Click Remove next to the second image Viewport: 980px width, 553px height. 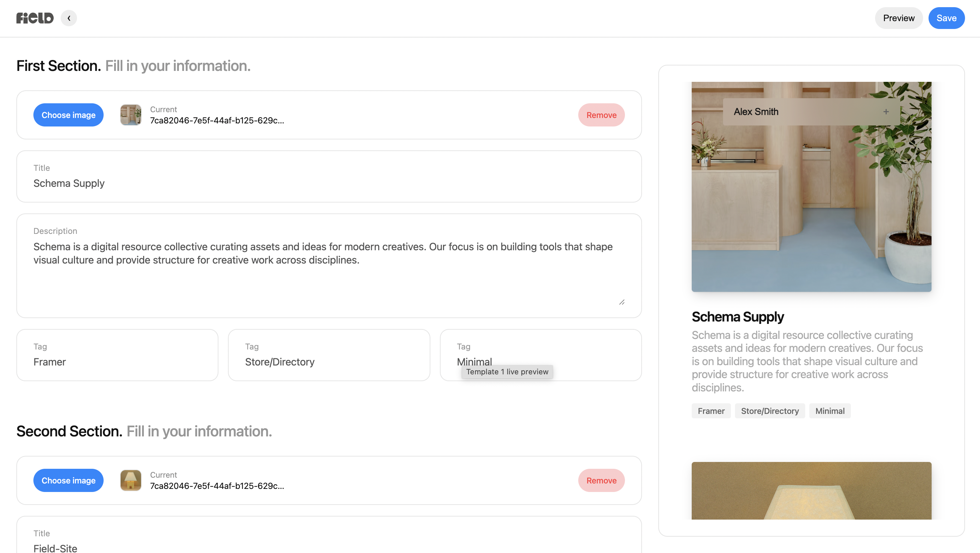pos(601,480)
